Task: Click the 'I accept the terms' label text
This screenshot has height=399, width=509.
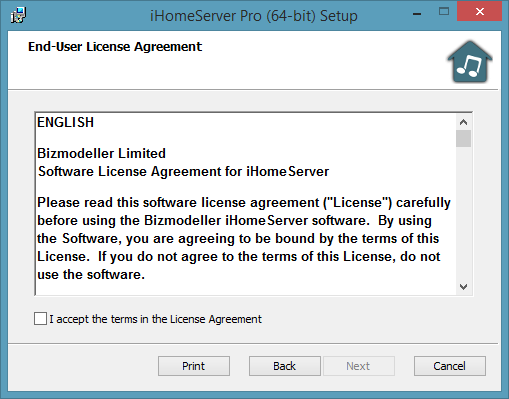Action: 155,319
